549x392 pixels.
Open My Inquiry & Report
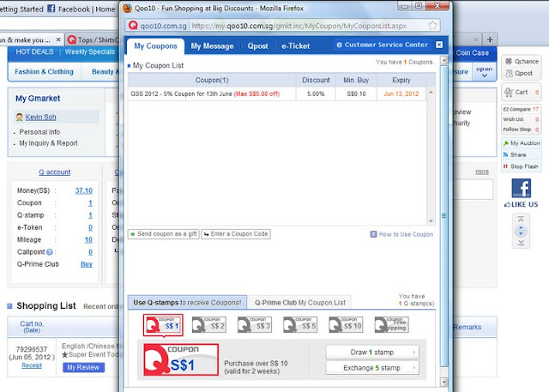[x=48, y=143]
